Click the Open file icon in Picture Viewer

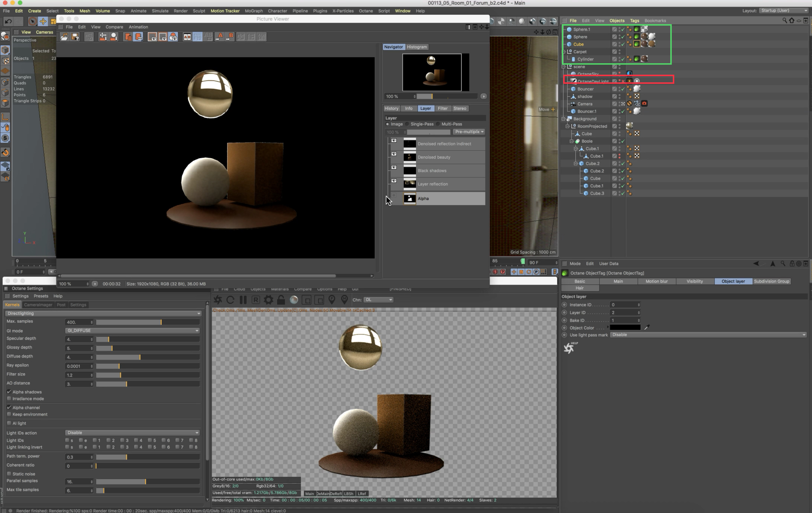point(64,37)
